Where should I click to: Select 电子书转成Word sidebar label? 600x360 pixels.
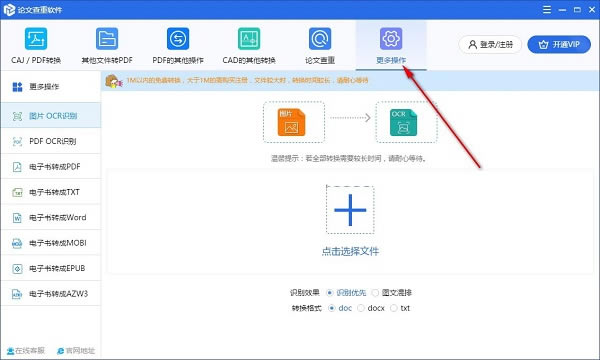[x=58, y=218]
